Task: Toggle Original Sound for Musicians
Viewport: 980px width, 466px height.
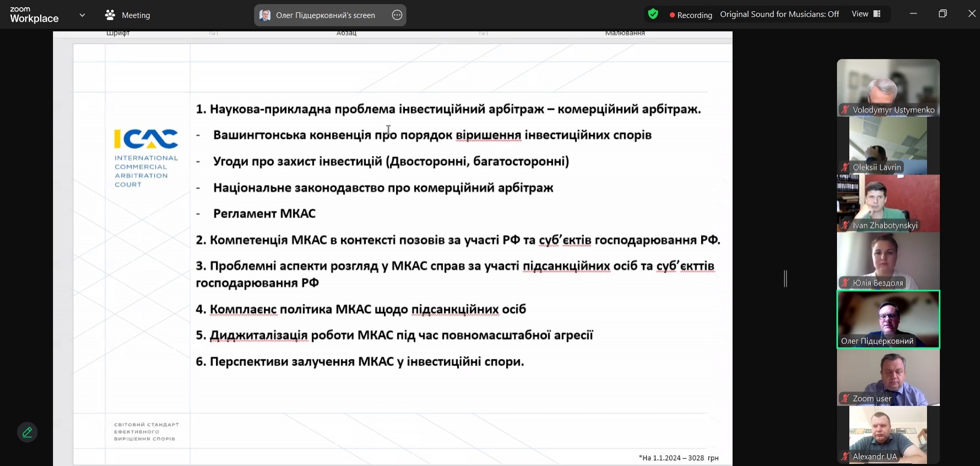Action: (x=779, y=14)
